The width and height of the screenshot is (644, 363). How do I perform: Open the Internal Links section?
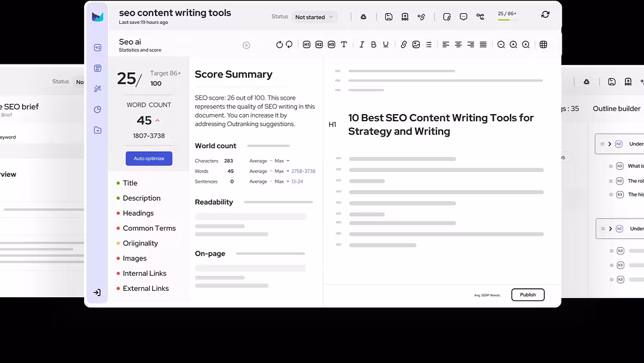pyautogui.click(x=144, y=273)
